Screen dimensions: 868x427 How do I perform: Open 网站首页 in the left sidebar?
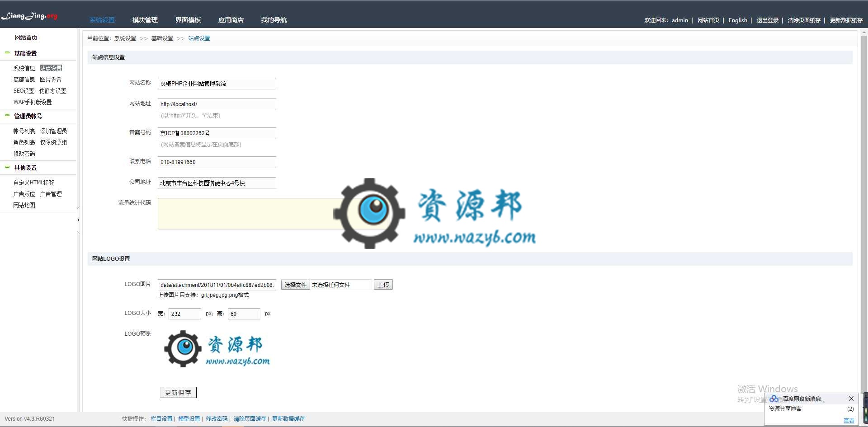click(26, 38)
